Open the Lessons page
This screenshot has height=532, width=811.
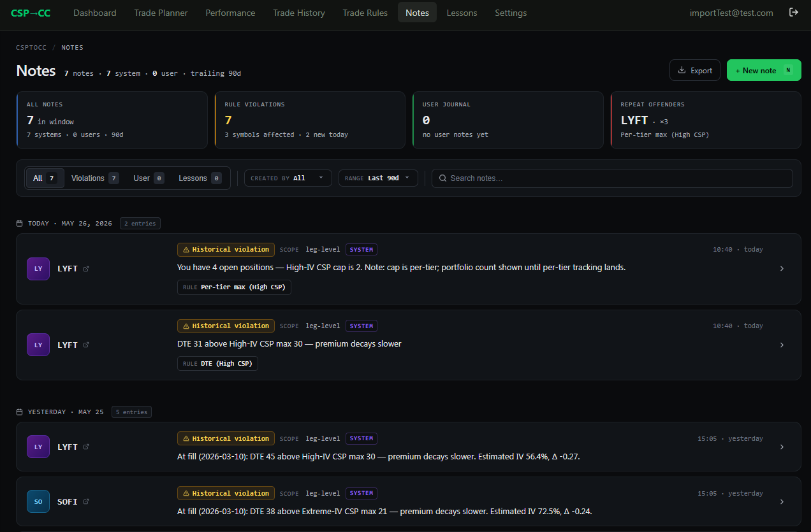pyautogui.click(x=462, y=13)
